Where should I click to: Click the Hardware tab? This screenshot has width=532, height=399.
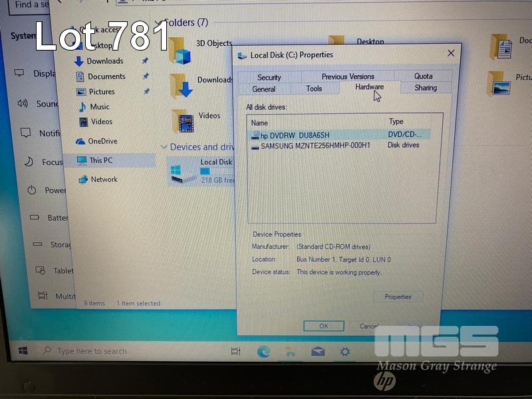click(370, 87)
